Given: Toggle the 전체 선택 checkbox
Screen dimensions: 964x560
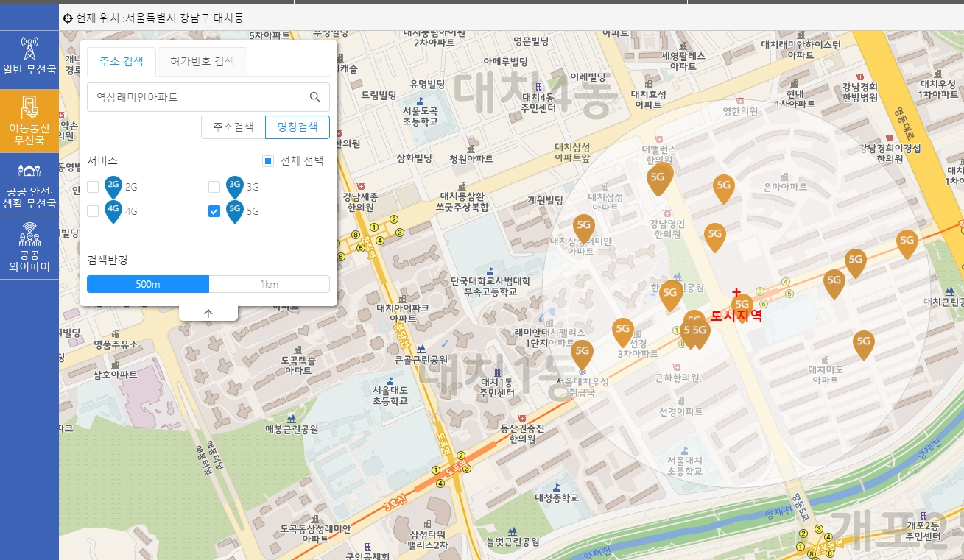Looking at the screenshot, I should 269,161.
